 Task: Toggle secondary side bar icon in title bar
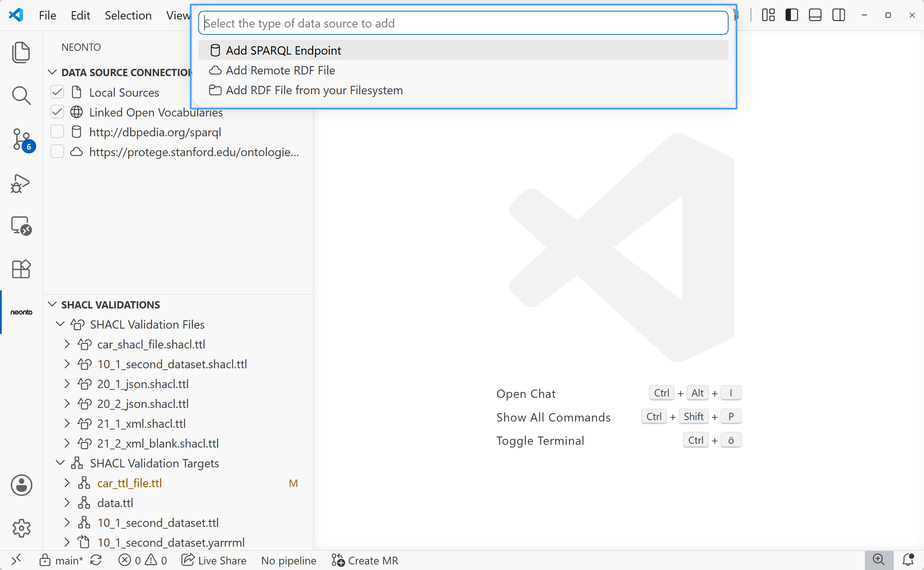click(x=838, y=15)
